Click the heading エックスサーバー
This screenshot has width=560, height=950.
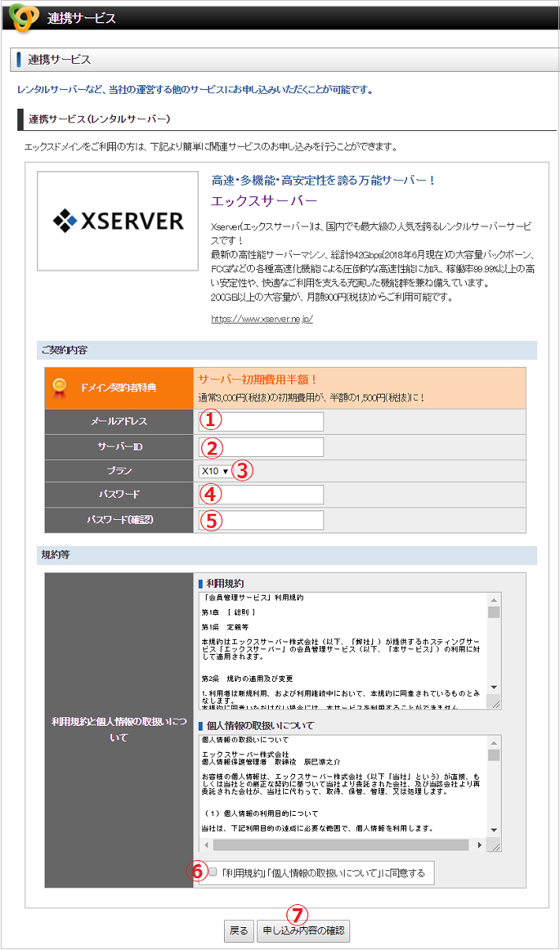pyautogui.click(x=264, y=200)
